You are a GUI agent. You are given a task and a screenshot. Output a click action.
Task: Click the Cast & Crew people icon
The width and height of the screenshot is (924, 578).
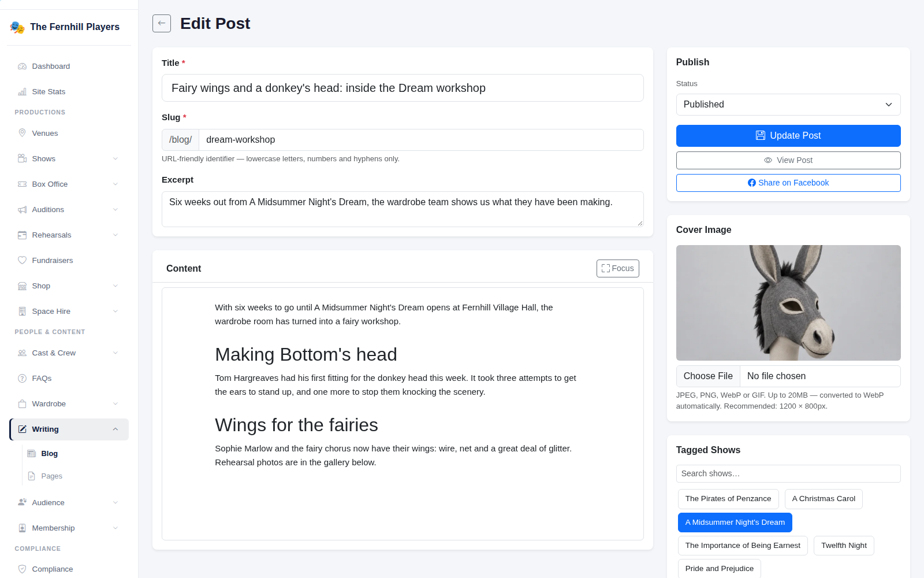pos(22,353)
